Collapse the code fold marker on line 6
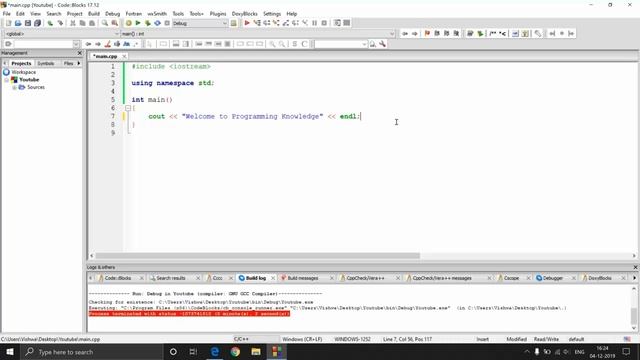Image resolution: width=640 pixels, height=360 pixels. (x=128, y=108)
